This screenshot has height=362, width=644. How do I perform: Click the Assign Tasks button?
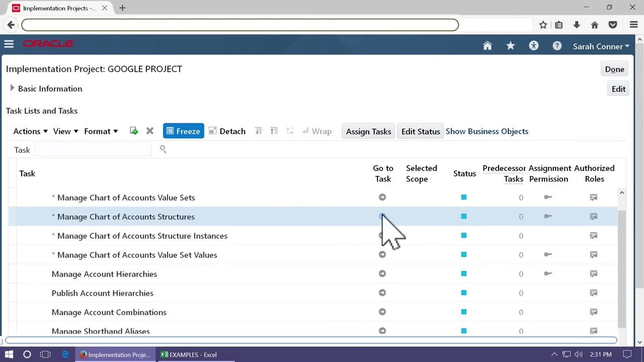point(368,131)
